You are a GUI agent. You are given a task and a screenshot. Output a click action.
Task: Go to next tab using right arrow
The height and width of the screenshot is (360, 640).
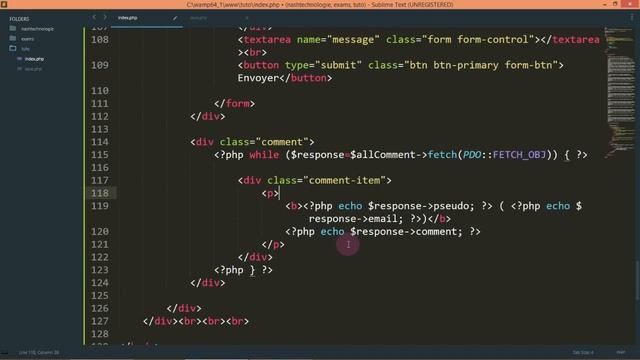click(x=105, y=17)
